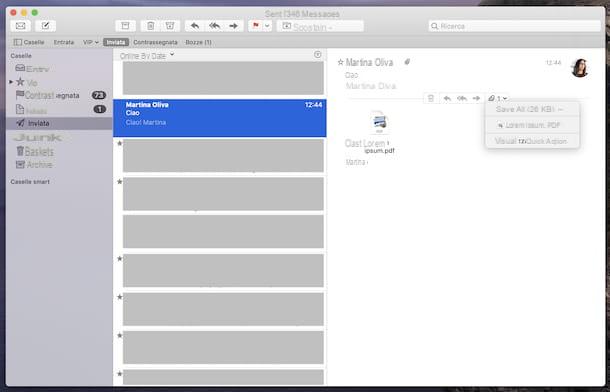
Task: Toggle the attachments paperclip 1 dropdown
Action: pyautogui.click(x=498, y=98)
